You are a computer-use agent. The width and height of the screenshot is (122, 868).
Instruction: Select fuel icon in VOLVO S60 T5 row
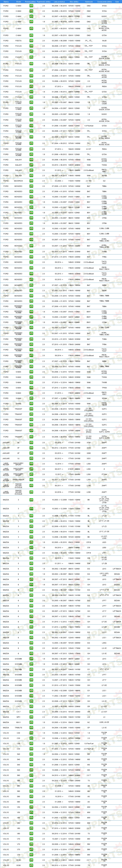(x=31, y=781)
